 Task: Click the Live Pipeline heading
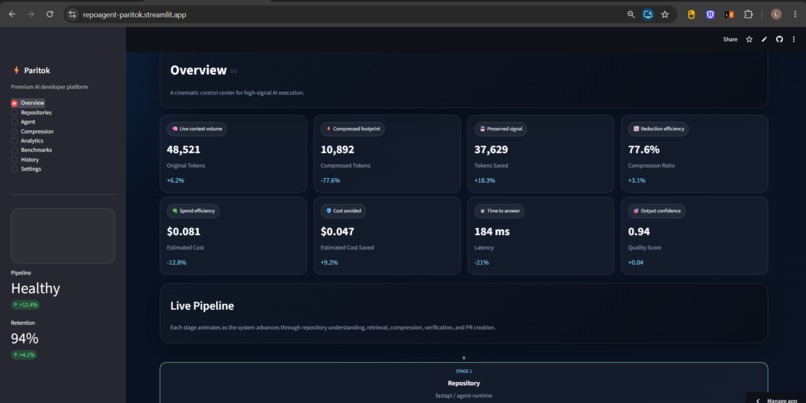click(202, 306)
